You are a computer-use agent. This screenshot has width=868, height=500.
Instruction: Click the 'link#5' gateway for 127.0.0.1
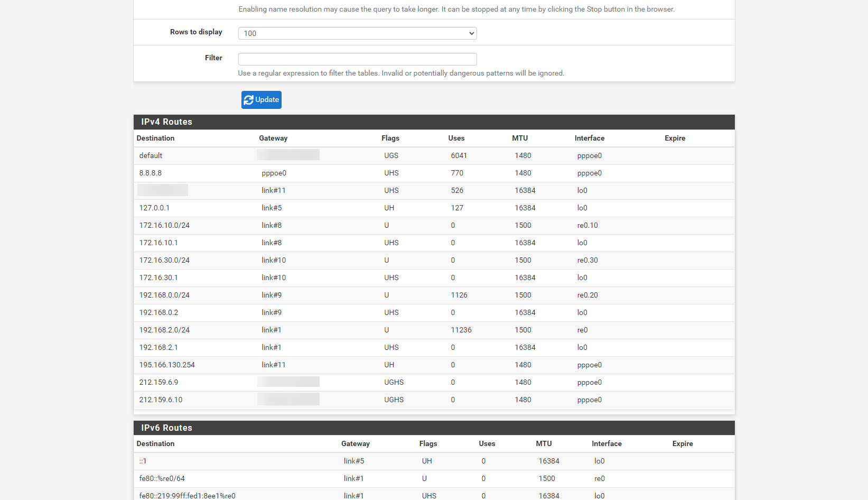(x=272, y=208)
